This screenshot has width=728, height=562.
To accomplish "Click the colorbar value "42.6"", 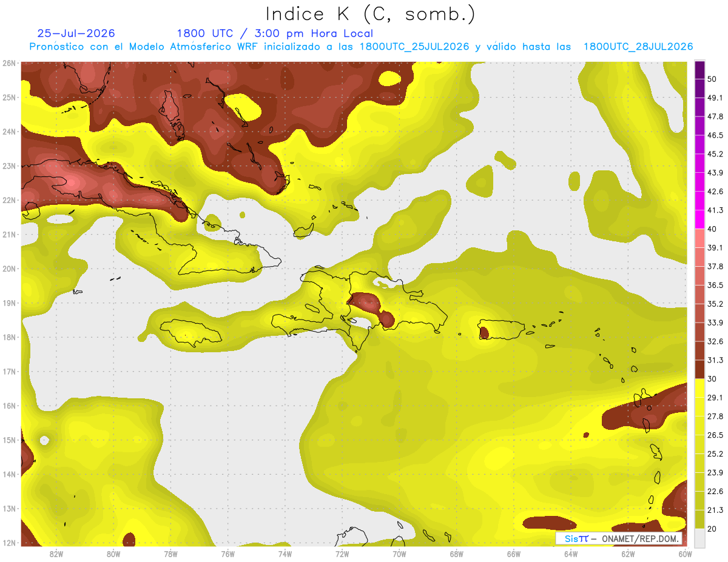I will click(x=715, y=192).
